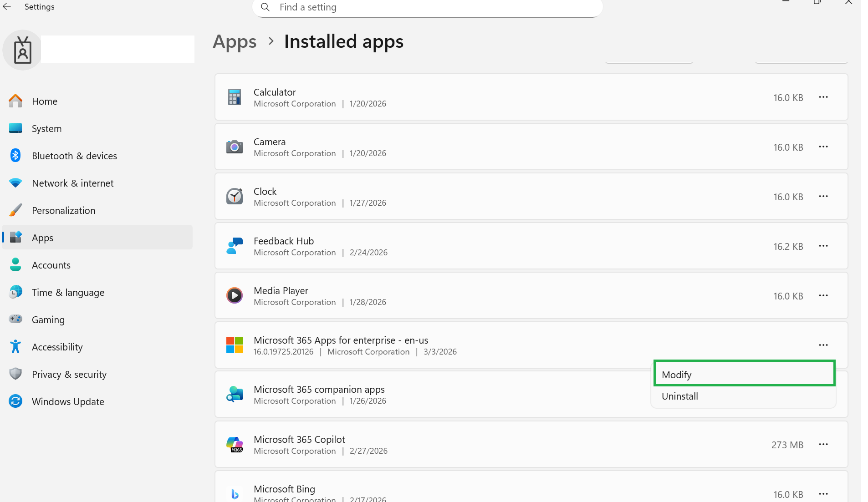Screen dimensions: 868x502
Task: Click the Apps sidebar icon
Action: pos(15,238)
